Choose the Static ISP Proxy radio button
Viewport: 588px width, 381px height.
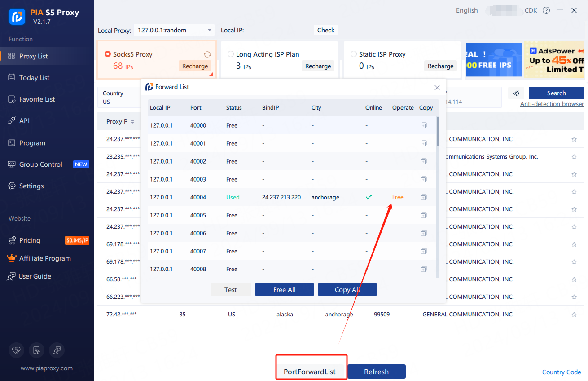click(x=353, y=54)
